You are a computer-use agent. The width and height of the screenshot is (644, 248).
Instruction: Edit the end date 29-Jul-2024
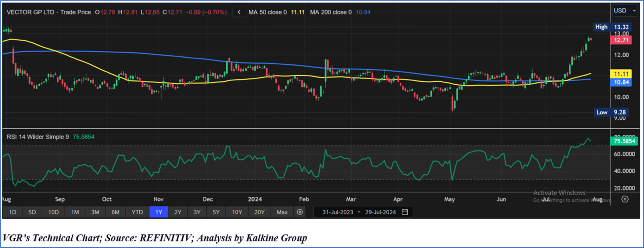pyautogui.click(x=380, y=212)
